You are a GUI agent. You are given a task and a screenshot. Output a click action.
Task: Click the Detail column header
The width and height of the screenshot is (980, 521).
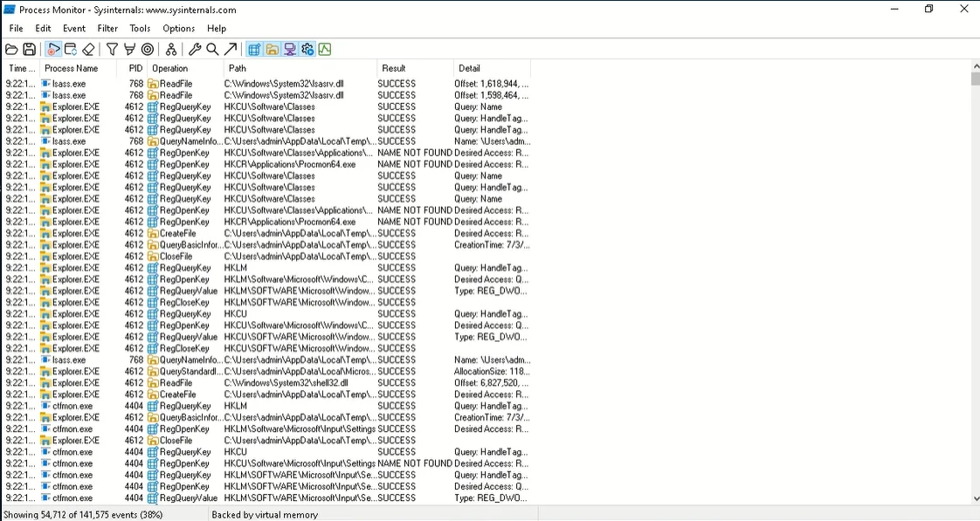pos(492,68)
